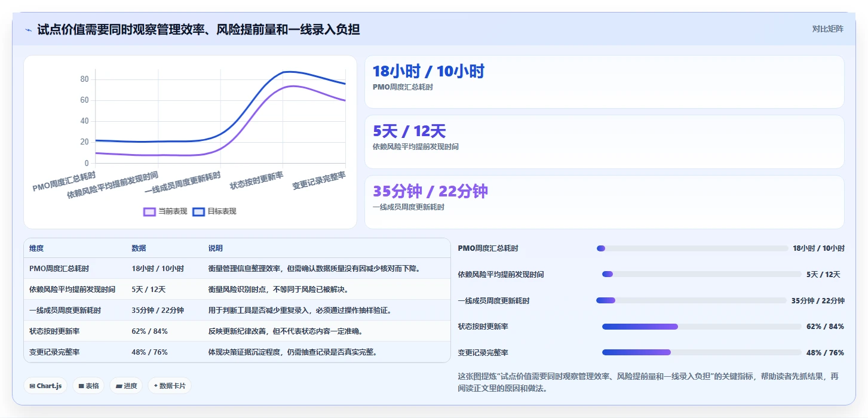Click the 数据卡片 tag chip

pyautogui.click(x=170, y=386)
